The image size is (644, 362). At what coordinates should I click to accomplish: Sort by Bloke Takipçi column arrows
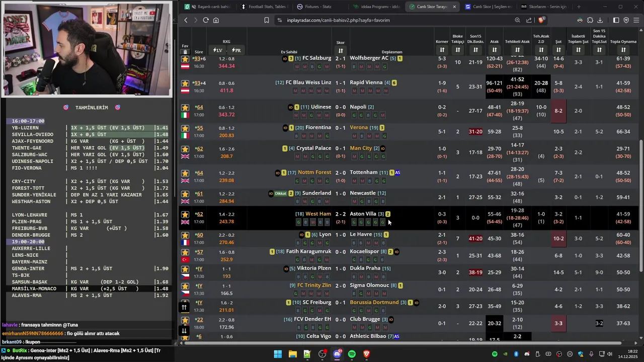[x=458, y=50]
